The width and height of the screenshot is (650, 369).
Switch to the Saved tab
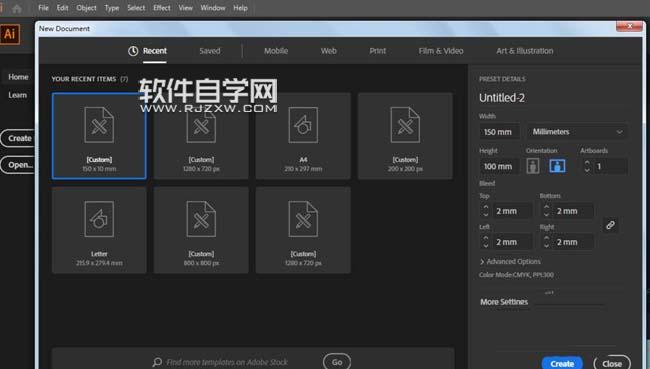[x=210, y=51]
